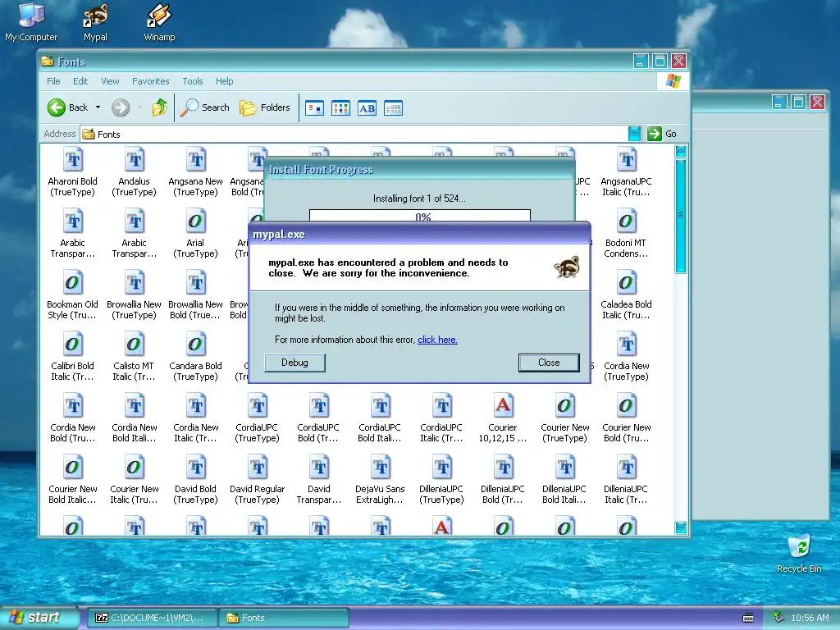
Task: Open the Start menu
Action: (x=39, y=618)
